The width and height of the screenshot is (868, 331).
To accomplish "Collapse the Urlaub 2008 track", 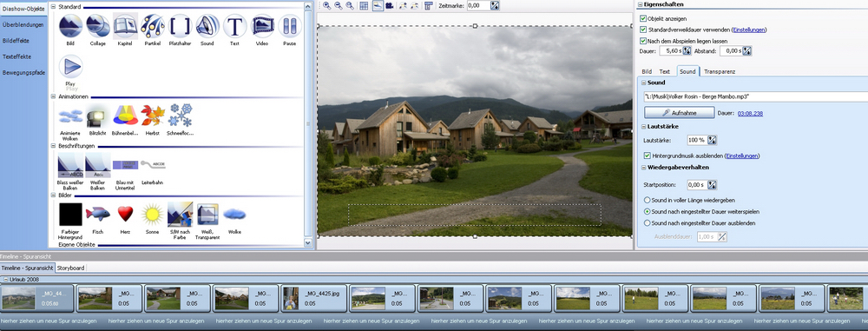I will point(5,280).
